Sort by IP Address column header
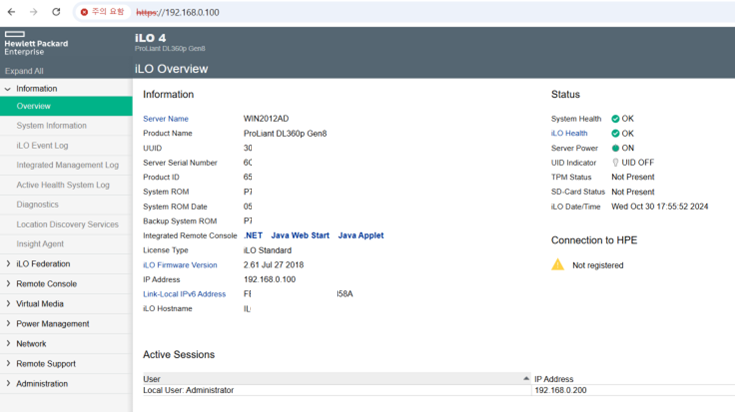This screenshot has width=735, height=412. point(554,379)
